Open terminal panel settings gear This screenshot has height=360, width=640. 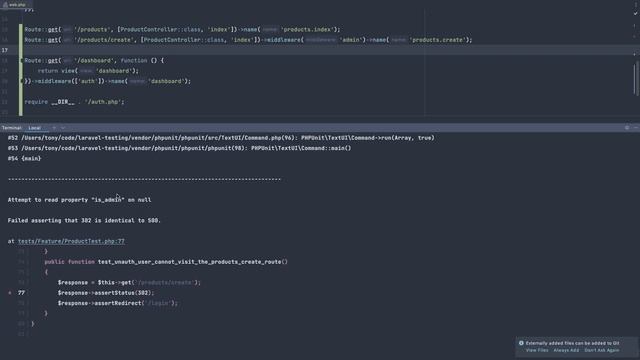pos(627,128)
